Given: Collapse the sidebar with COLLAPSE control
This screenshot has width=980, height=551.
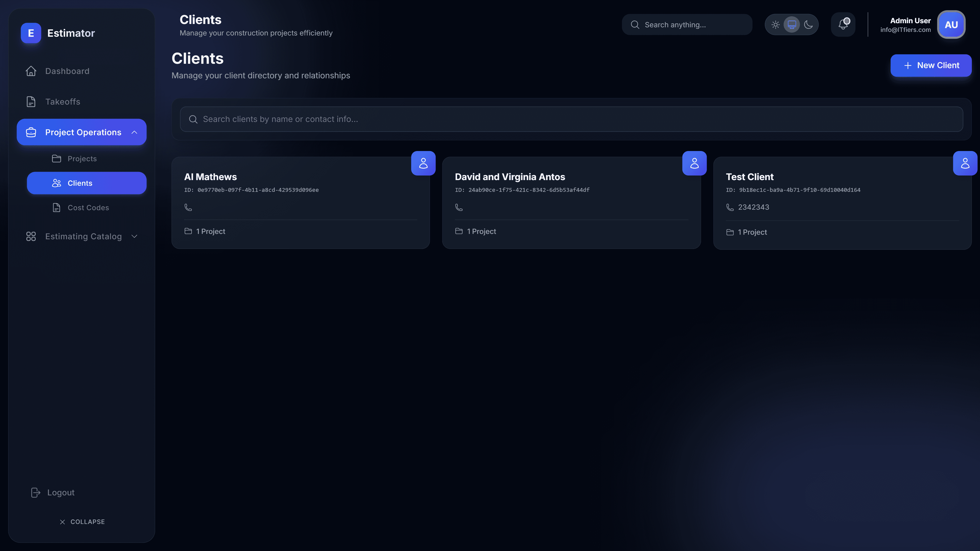Looking at the screenshot, I should [x=82, y=522].
